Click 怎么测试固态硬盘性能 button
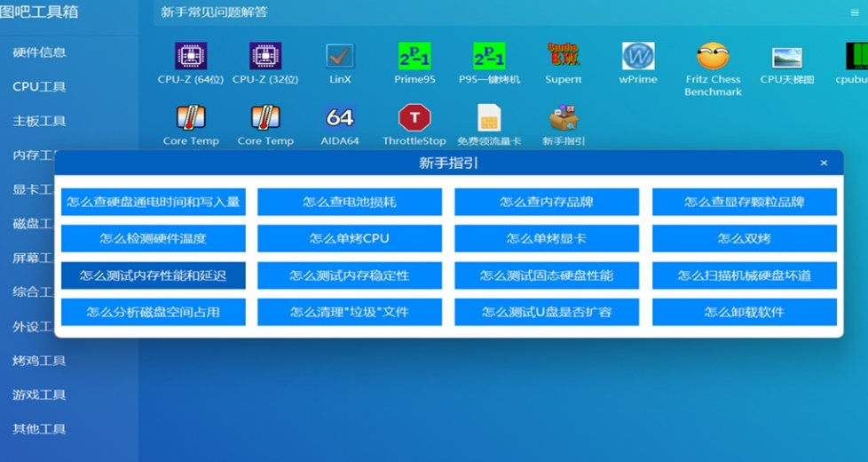 547,275
